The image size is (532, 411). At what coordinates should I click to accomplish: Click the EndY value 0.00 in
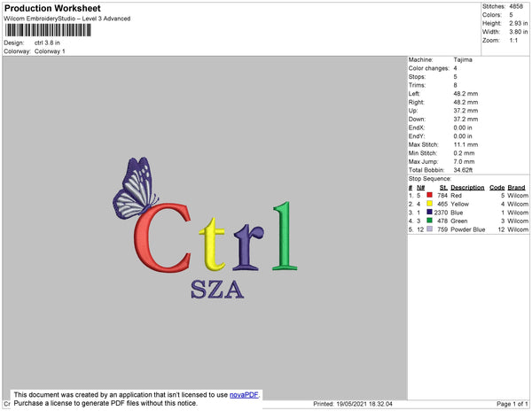pos(463,136)
